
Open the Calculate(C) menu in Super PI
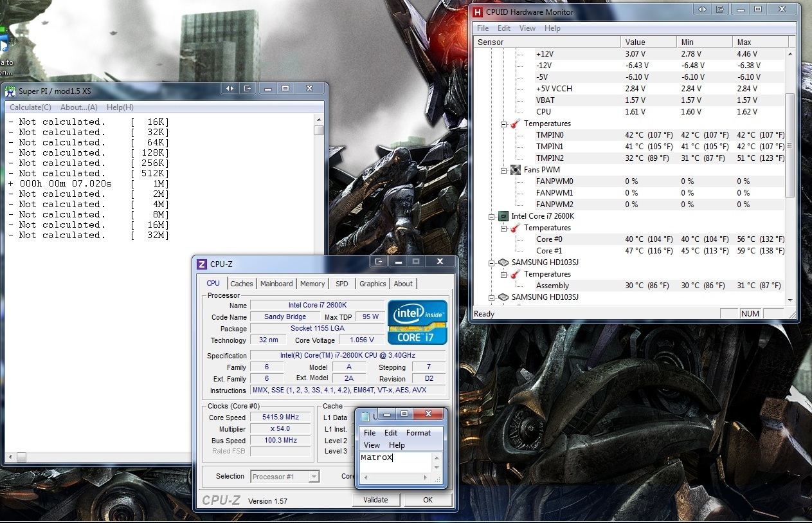click(x=30, y=107)
